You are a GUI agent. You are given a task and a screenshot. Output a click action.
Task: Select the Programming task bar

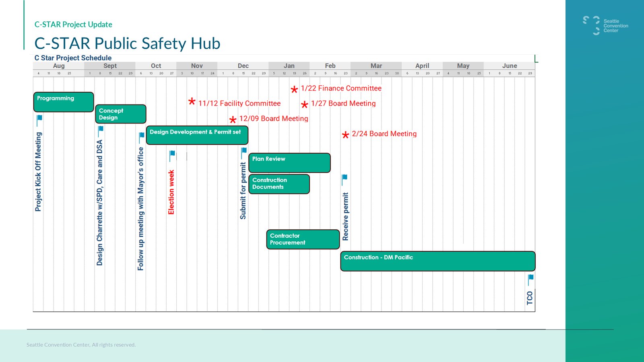(x=64, y=102)
